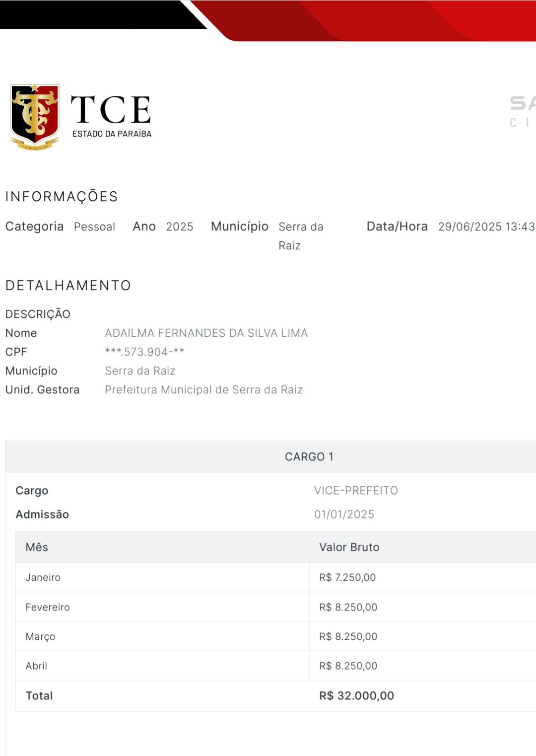Select the Ano value 2025
The height and width of the screenshot is (756, 536).
pyautogui.click(x=179, y=227)
